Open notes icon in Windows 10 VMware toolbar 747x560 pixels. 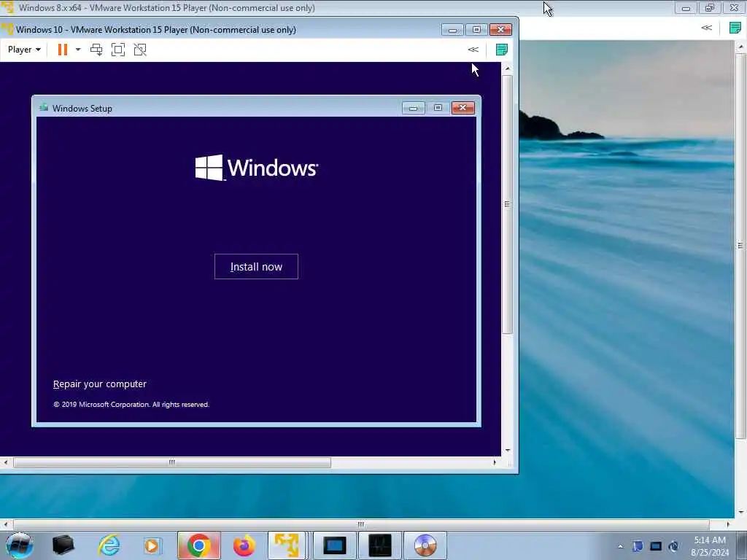502,50
